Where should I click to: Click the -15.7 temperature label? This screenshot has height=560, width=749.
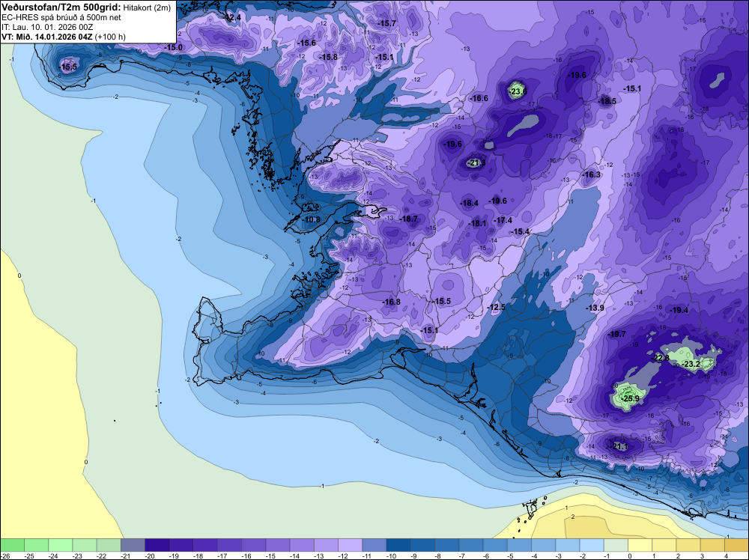click(387, 23)
